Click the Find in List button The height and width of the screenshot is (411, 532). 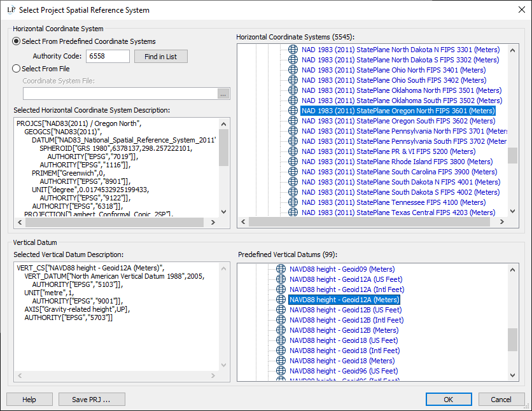click(161, 57)
